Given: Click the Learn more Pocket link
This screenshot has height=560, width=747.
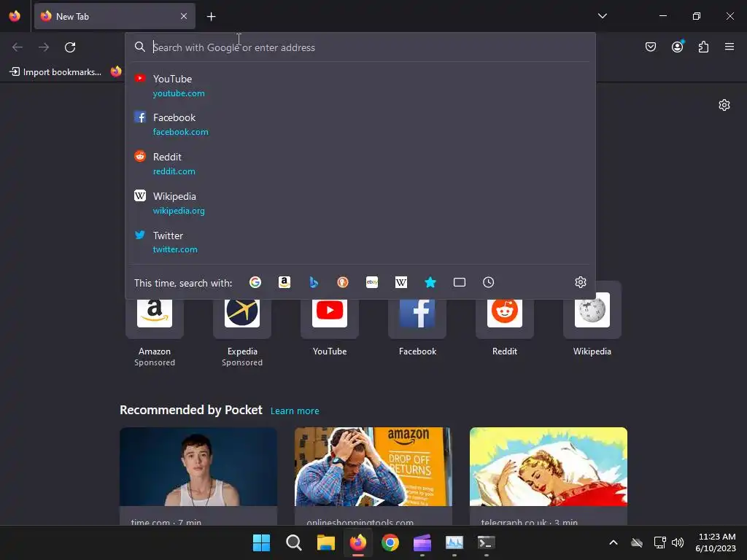Looking at the screenshot, I should click(295, 411).
